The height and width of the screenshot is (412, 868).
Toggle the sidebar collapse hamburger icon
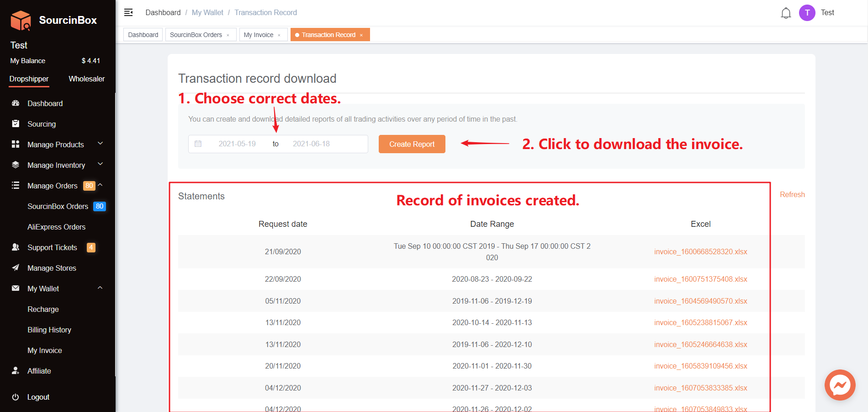click(128, 12)
